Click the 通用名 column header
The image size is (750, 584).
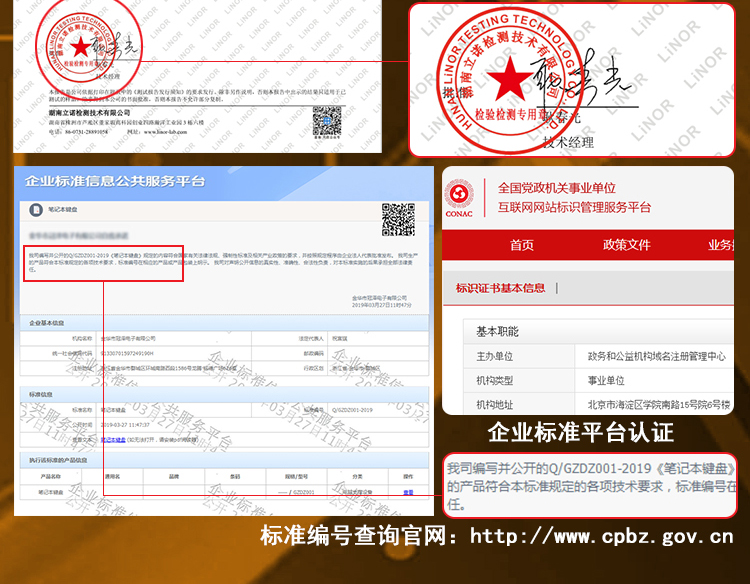(x=112, y=476)
